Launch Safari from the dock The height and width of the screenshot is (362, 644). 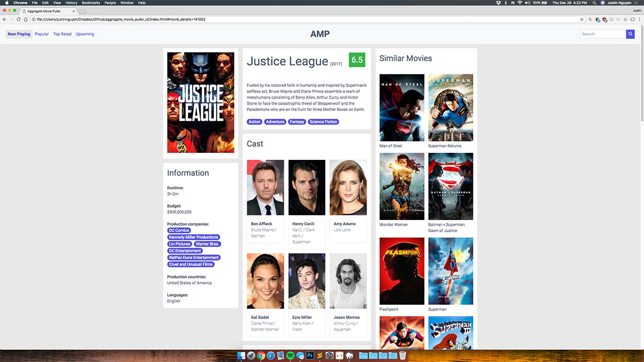click(x=270, y=355)
